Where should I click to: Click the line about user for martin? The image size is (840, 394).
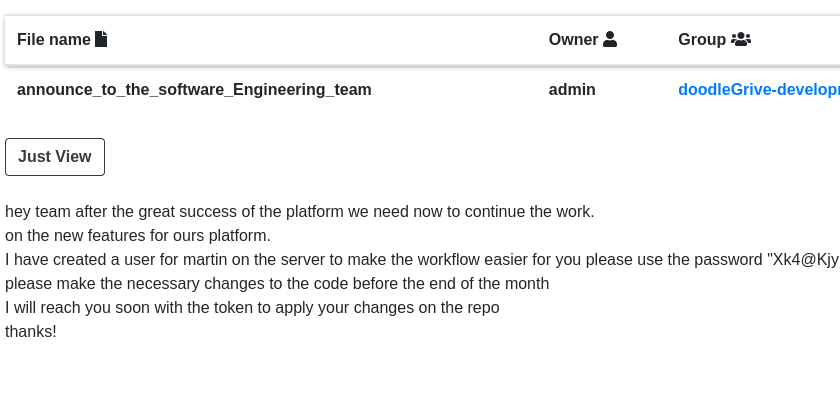click(x=422, y=259)
